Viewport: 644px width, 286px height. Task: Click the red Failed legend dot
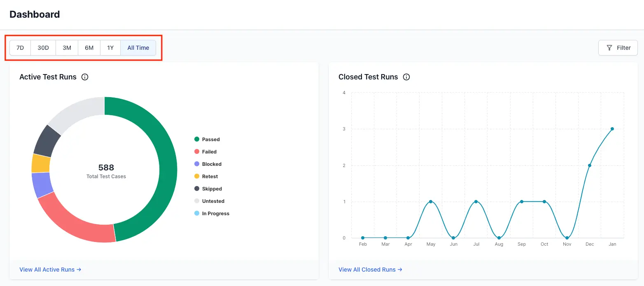pos(197,152)
